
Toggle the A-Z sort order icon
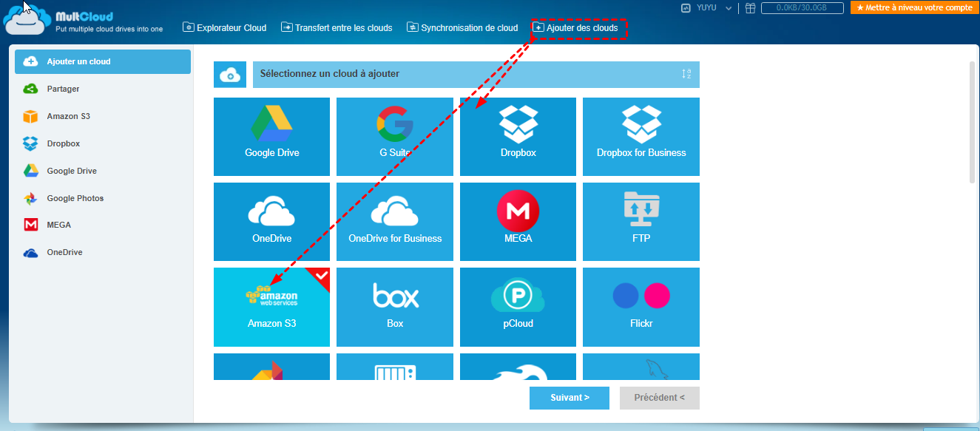[x=687, y=74]
